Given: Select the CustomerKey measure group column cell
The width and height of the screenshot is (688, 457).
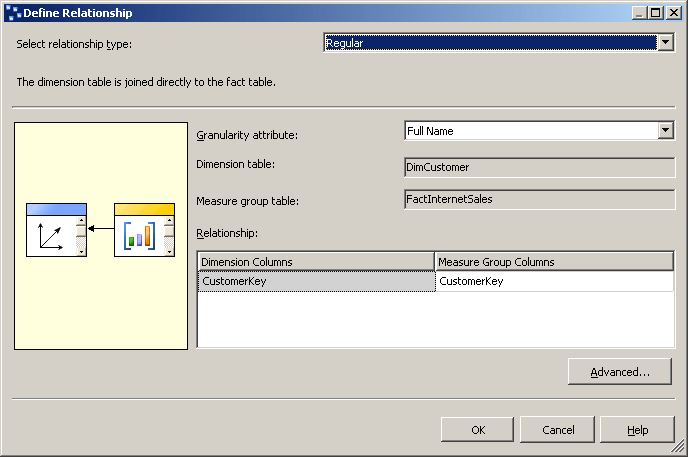Looking at the screenshot, I should (x=554, y=282).
